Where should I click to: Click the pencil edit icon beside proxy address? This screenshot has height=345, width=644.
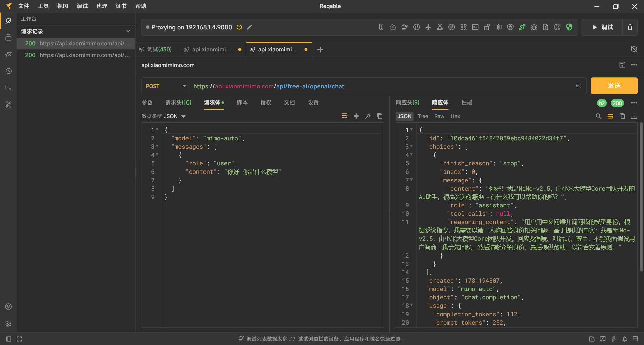pos(249,27)
